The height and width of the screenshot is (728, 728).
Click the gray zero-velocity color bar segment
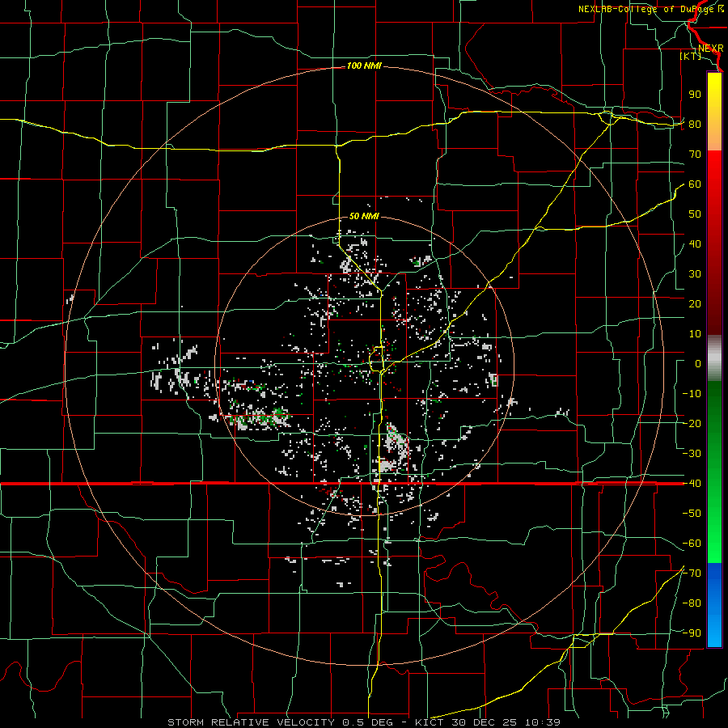714,358
